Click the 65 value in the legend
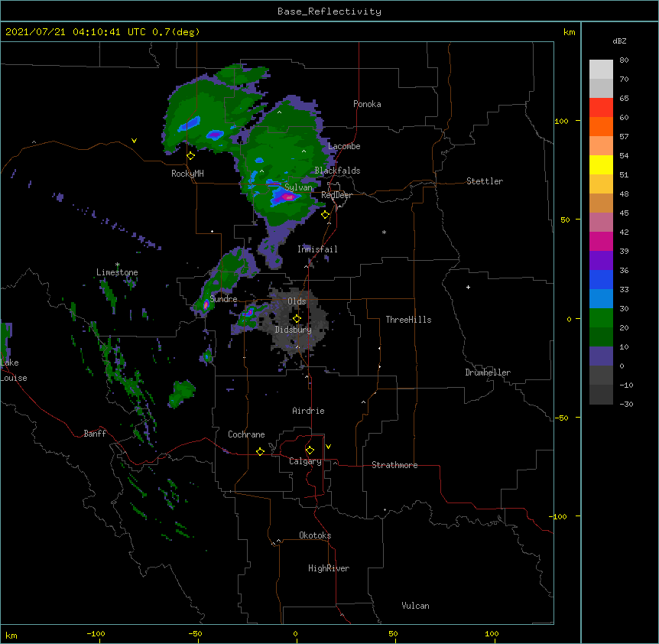 (x=624, y=99)
